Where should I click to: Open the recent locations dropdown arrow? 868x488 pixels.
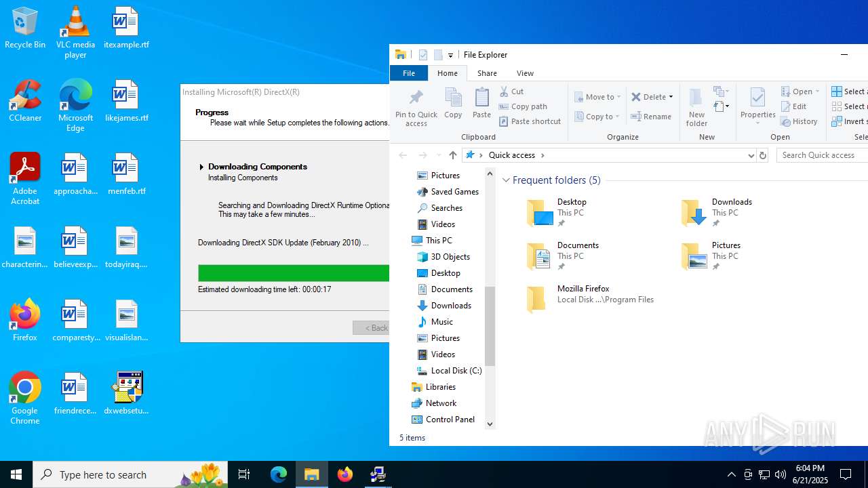(x=438, y=155)
